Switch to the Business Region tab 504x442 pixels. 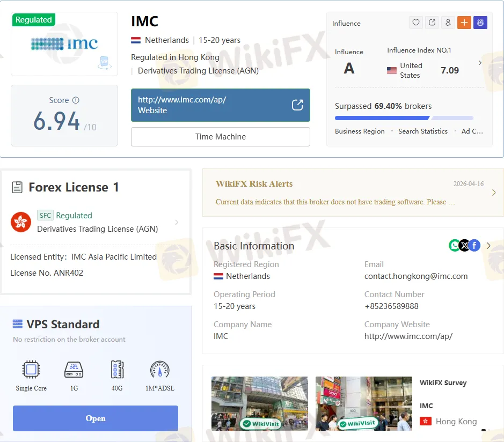[x=360, y=131]
